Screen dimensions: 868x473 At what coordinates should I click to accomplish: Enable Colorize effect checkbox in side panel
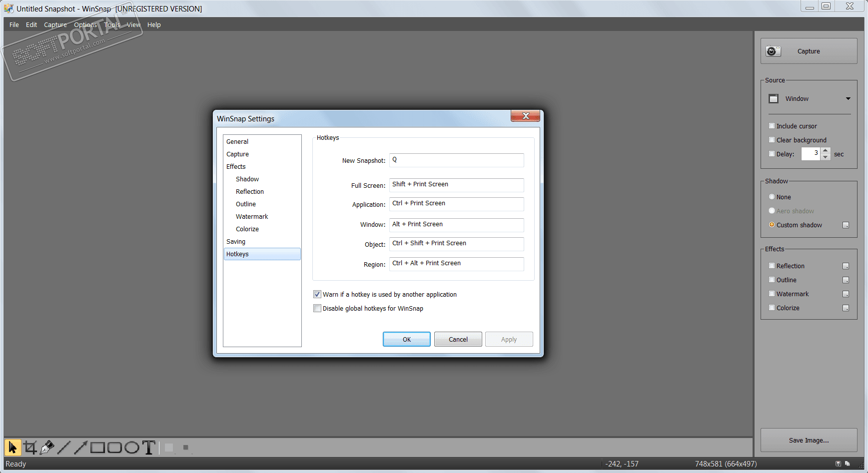772,308
